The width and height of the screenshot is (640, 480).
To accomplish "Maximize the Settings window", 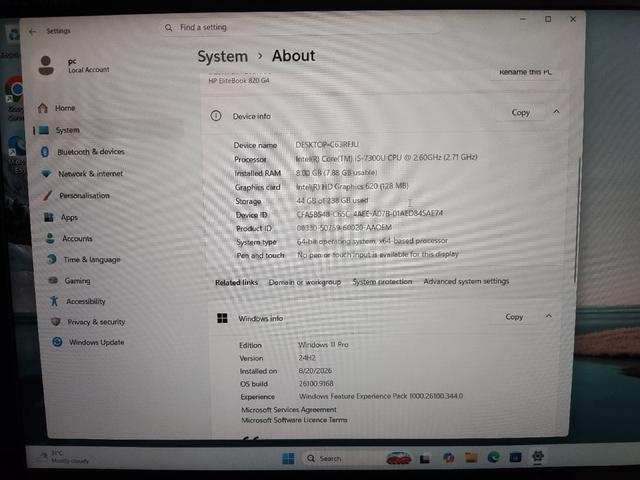I will click(x=548, y=19).
